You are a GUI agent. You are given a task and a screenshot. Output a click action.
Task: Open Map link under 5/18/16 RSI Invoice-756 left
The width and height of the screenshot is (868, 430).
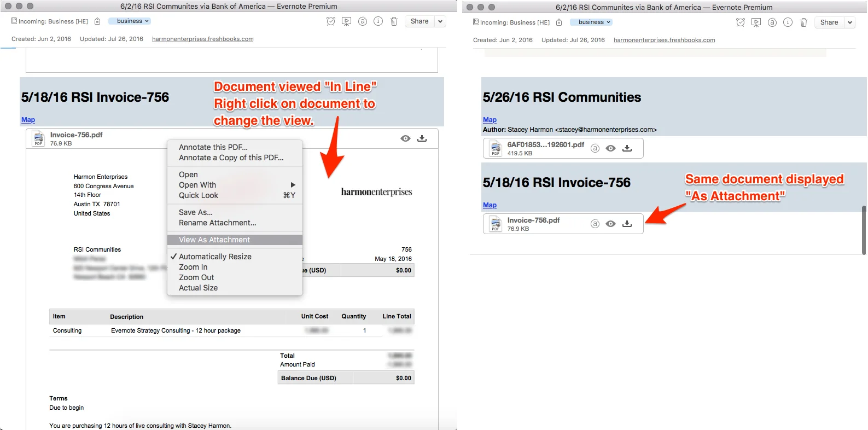pos(28,120)
